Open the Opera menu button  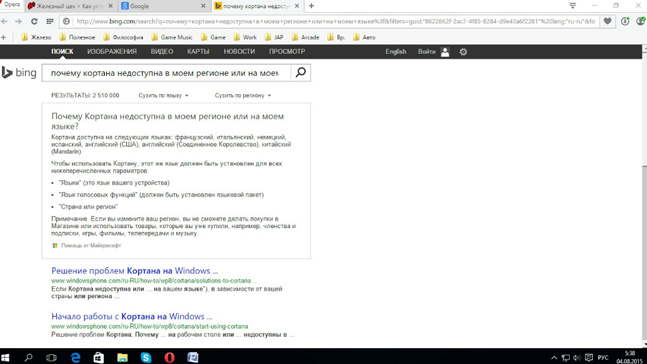pyautogui.click(x=11, y=5)
